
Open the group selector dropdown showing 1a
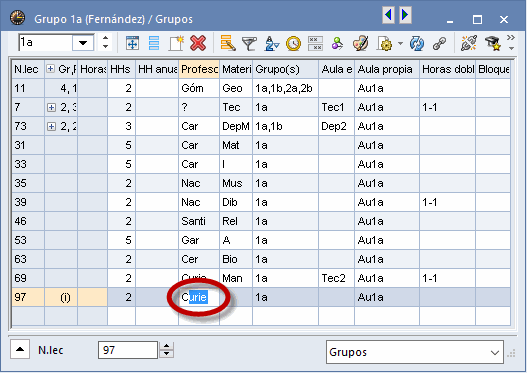click(83, 43)
